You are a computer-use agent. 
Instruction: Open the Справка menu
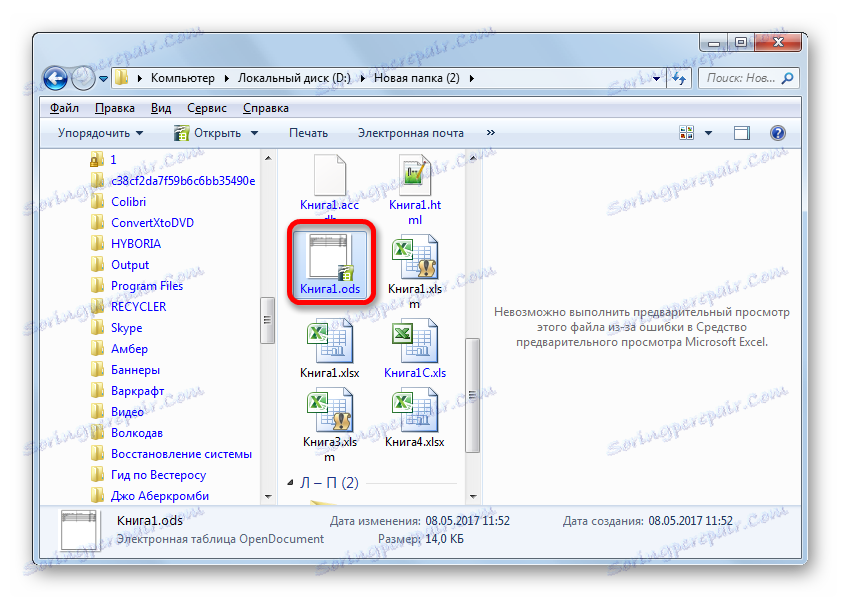[x=265, y=108]
